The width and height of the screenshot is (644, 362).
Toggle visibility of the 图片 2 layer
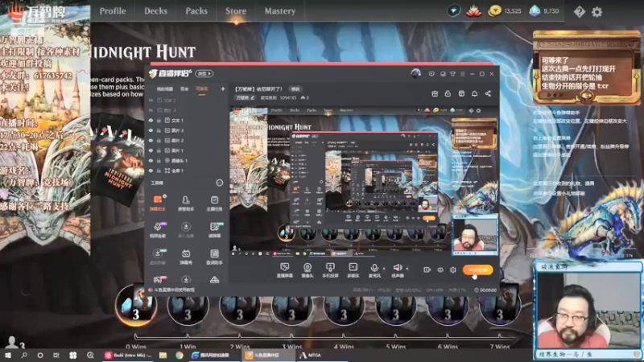[151, 140]
